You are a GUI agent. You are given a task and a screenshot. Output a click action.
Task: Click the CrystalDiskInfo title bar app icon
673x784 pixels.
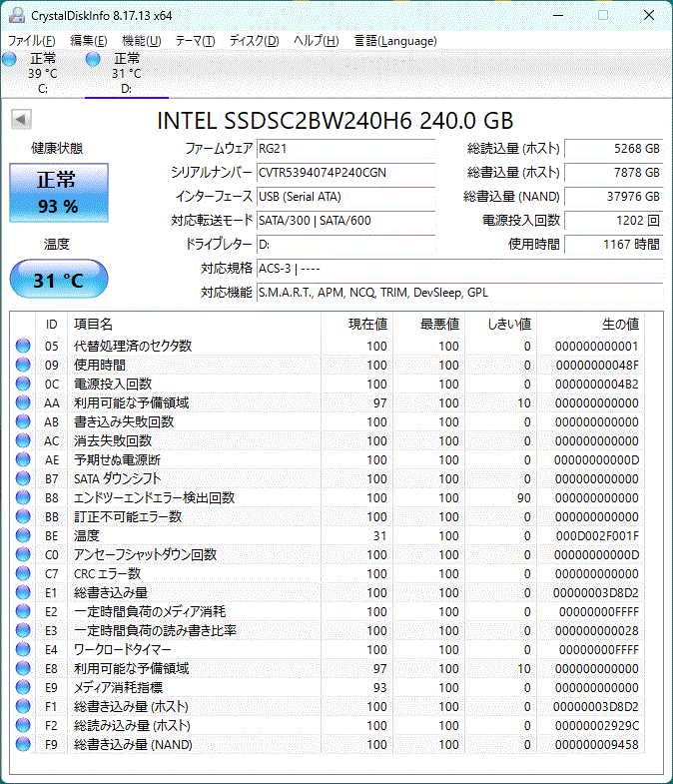tap(14, 15)
